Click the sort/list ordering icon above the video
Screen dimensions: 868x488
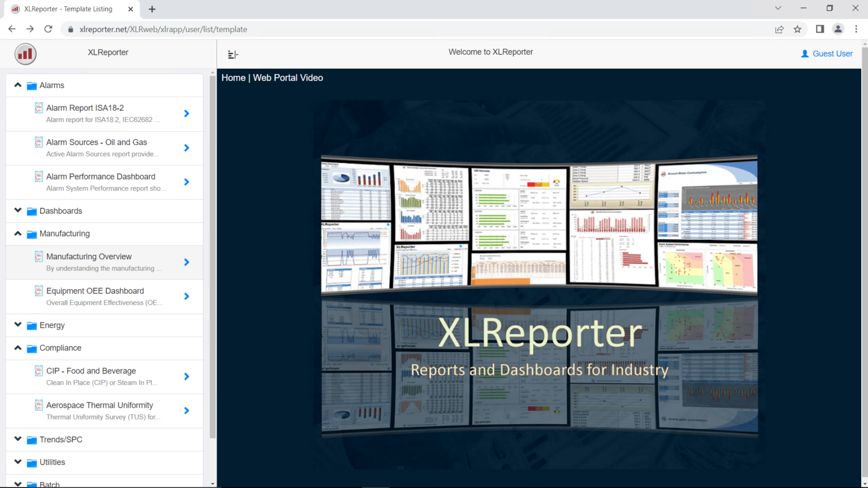233,54
